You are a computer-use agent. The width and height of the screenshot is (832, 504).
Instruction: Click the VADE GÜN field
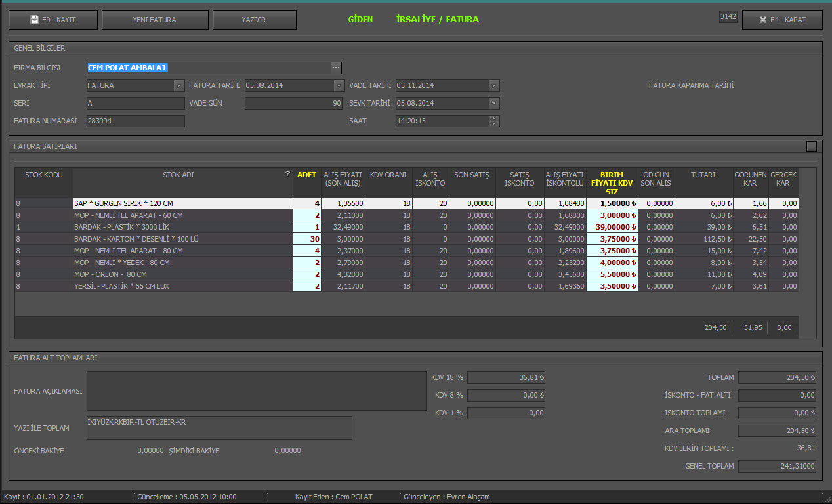tap(295, 103)
